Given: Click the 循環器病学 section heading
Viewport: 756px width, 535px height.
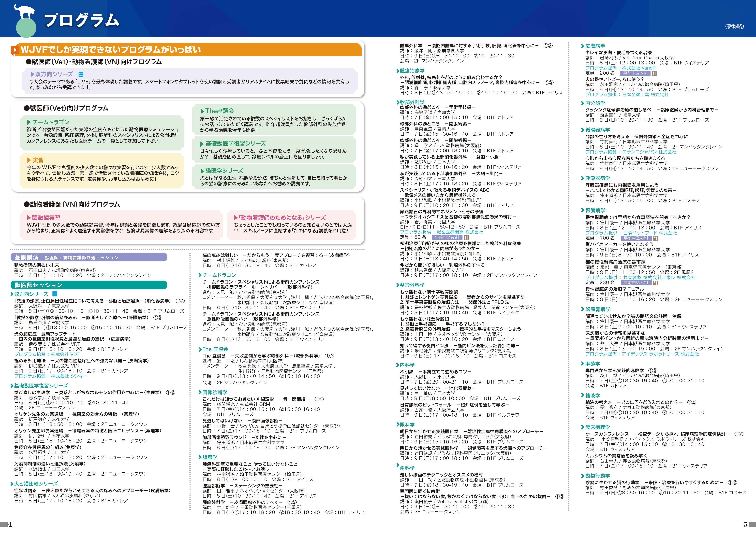Looking at the screenshot, I should [598, 130].
